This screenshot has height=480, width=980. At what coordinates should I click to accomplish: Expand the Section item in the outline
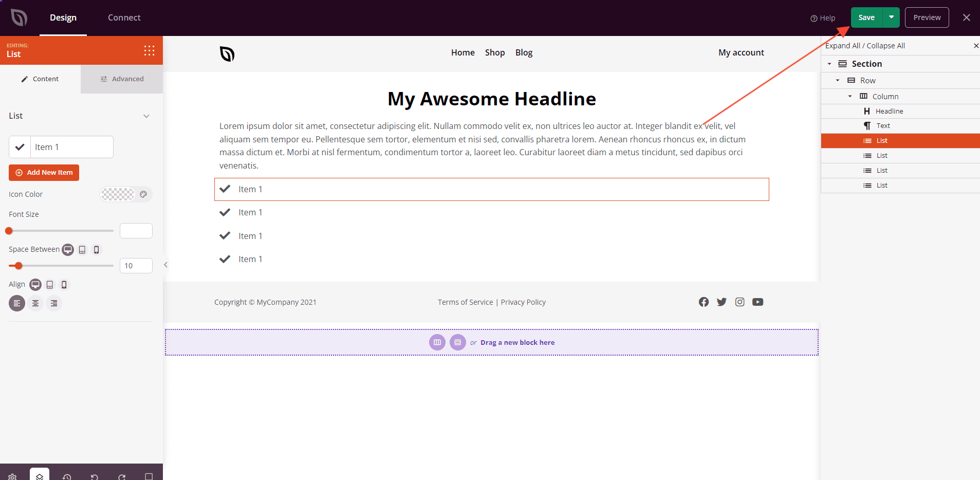(830, 64)
